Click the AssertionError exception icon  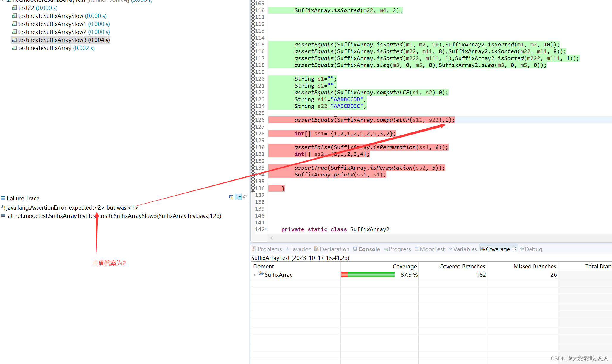3,207
